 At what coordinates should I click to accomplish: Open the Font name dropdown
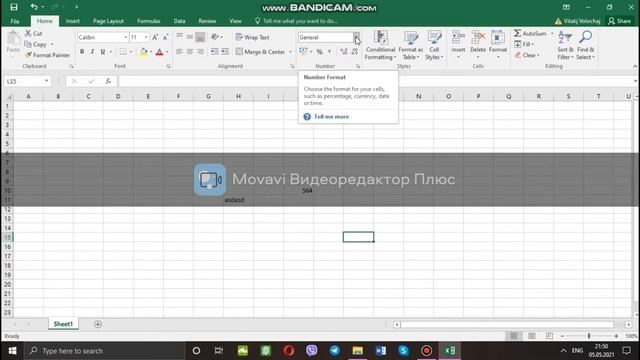tap(126, 37)
